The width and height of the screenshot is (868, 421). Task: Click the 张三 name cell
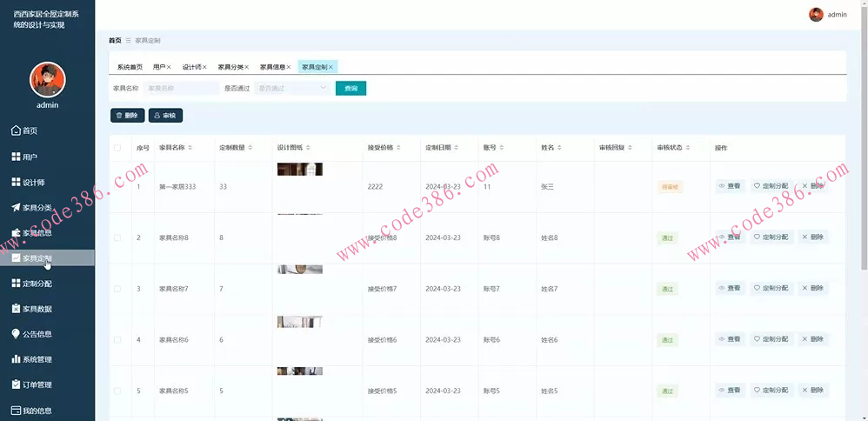point(547,187)
